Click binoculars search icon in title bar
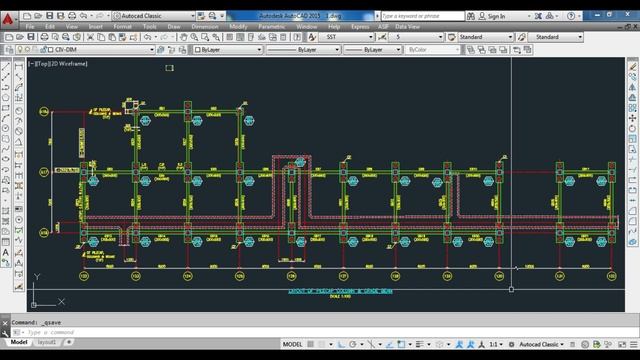The width and height of the screenshot is (640, 360). [471, 16]
